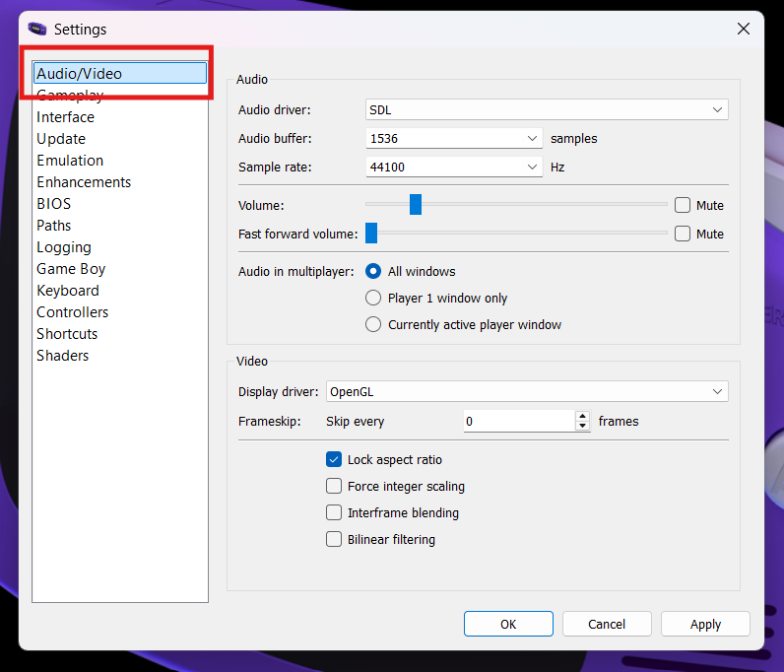The image size is (784, 672).
Task: Increase the frameskip with the up arrow
Action: tap(582, 416)
